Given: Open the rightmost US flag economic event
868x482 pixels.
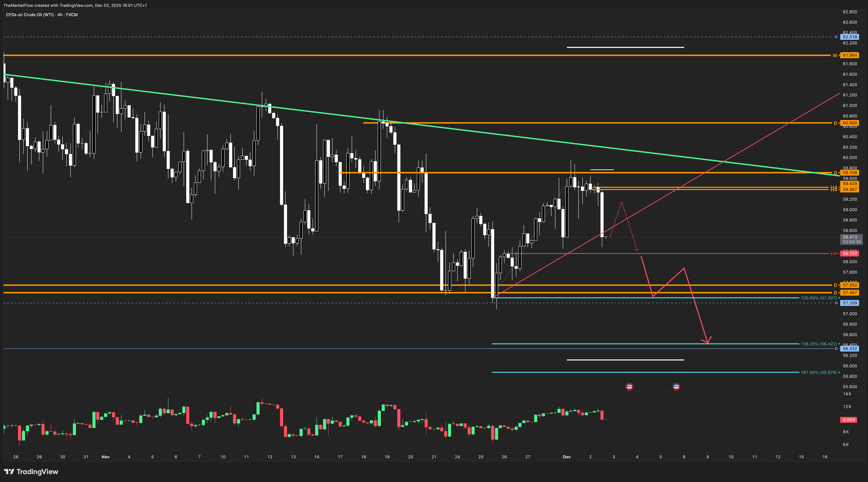Looking at the screenshot, I should pyautogui.click(x=676, y=387).
